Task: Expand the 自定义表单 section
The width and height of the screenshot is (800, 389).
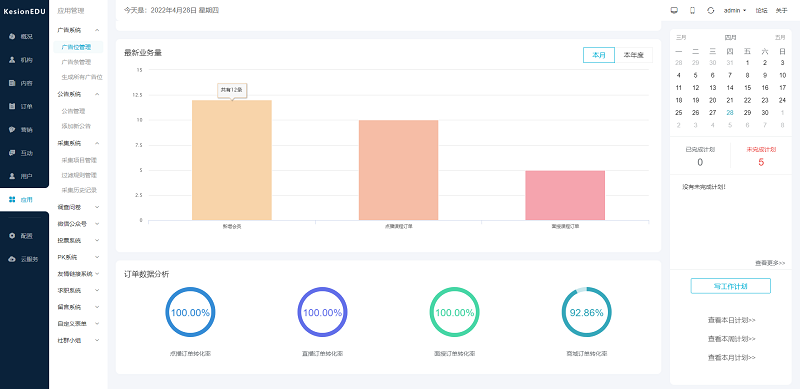Action: [78, 324]
